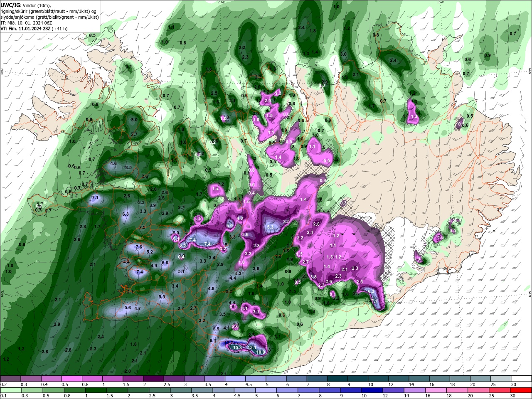Click the 4.6 rainfall value label

click(113, 164)
